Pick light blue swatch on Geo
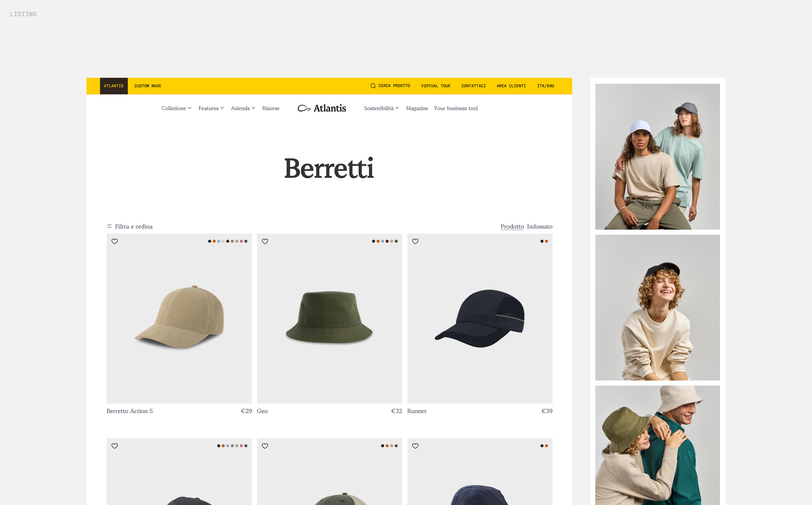 click(383, 241)
